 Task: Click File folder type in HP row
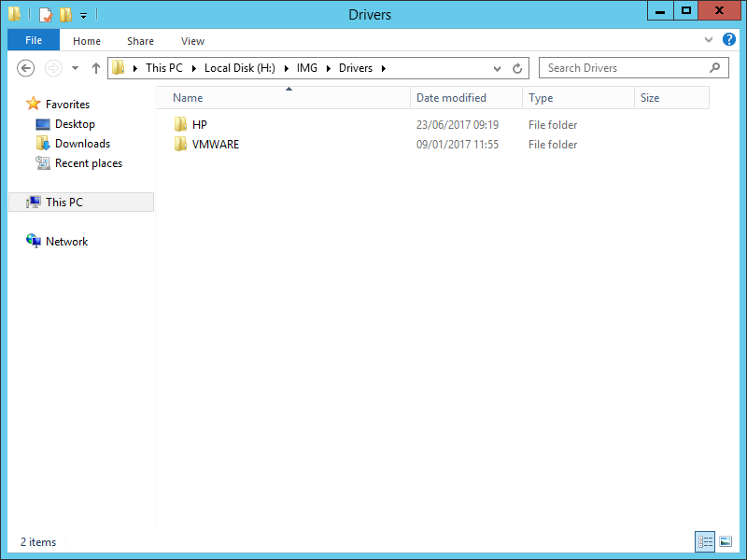pyautogui.click(x=553, y=125)
